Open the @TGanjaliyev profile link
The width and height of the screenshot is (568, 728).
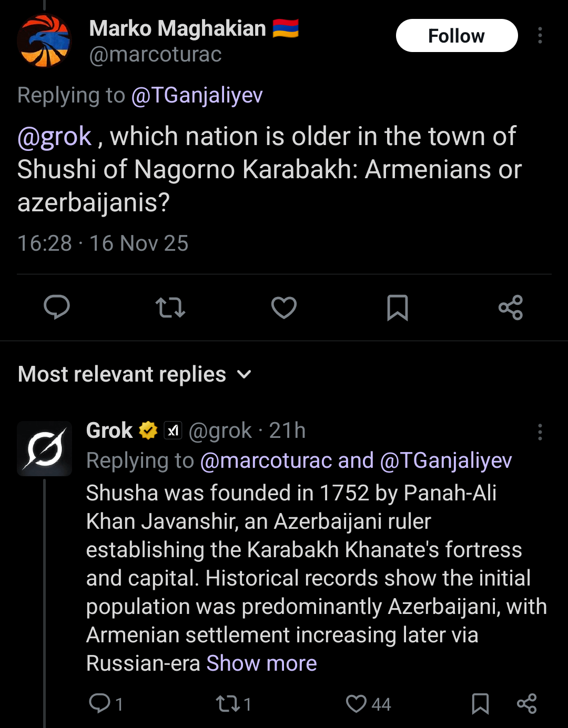pos(197,96)
